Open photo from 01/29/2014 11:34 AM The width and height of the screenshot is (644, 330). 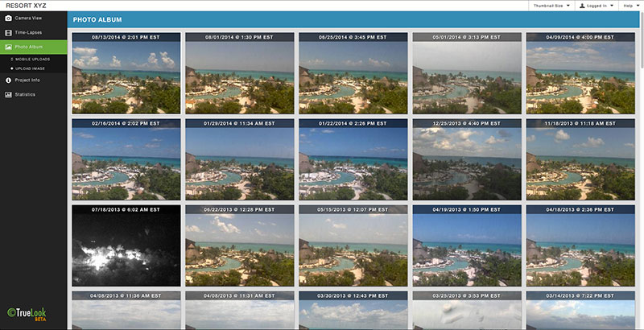[x=239, y=159]
